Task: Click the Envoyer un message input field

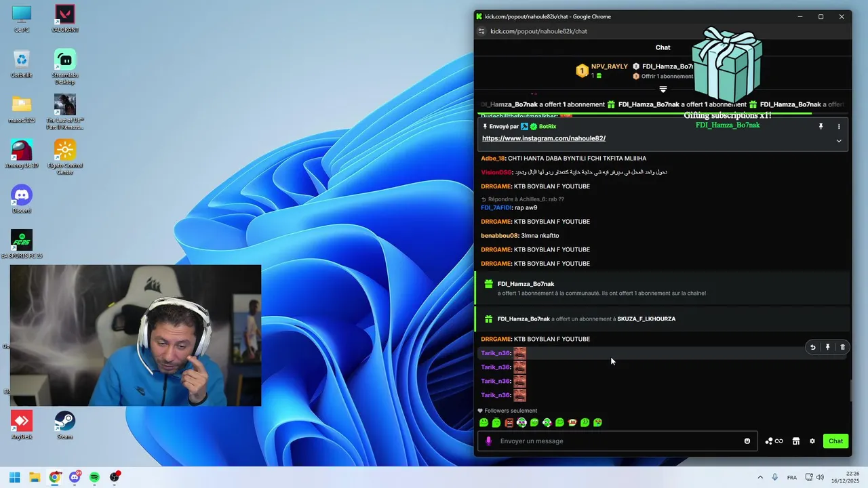Action: [x=618, y=441]
